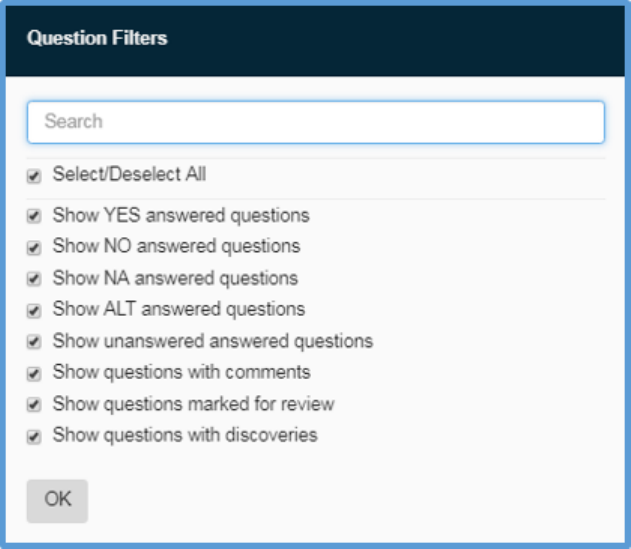Click 'Show questions with discoveries' label text

[x=185, y=435]
